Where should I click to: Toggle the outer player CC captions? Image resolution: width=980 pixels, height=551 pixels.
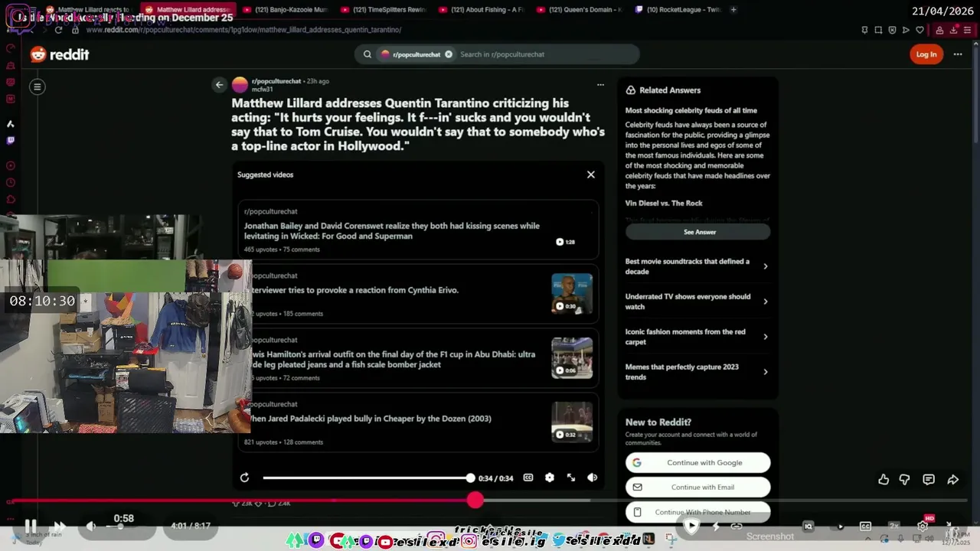click(x=865, y=527)
